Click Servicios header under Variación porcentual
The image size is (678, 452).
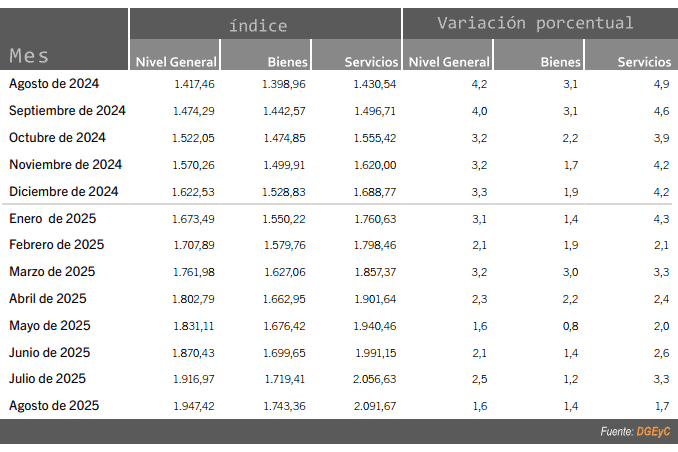(x=644, y=62)
